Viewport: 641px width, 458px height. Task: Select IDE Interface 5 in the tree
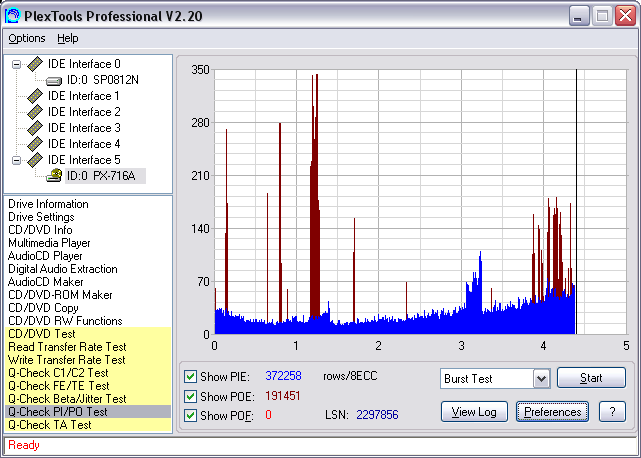[84, 159]
